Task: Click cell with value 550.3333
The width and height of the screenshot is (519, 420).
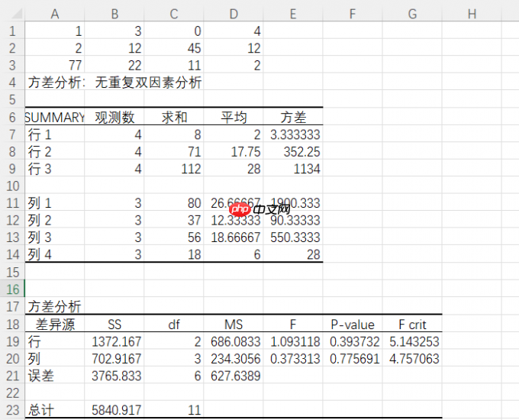Action: (x=293, y=237)
